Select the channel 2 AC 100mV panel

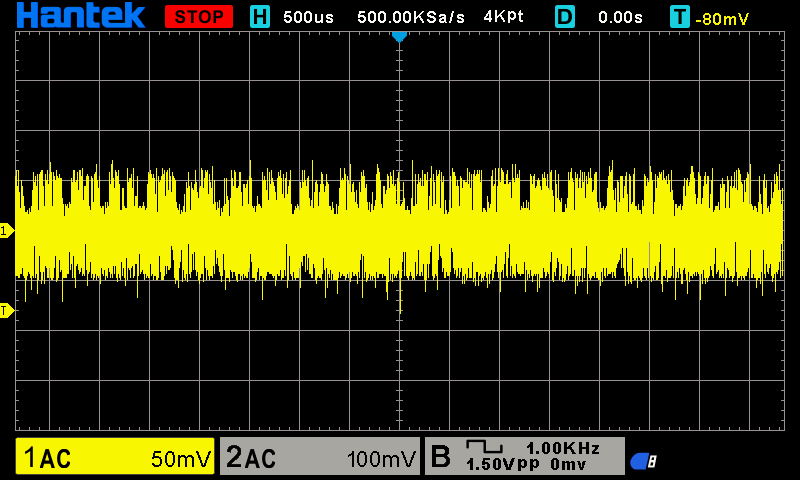tap(320, 456)
